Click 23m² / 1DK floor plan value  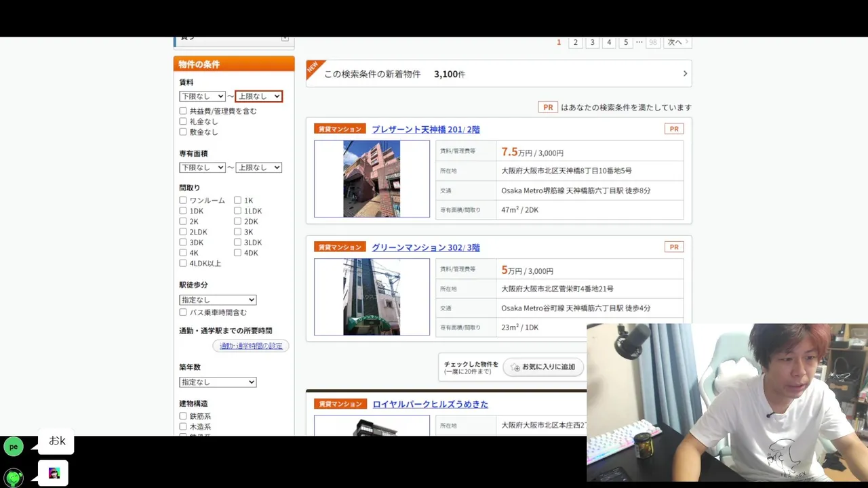click(x=519, y=327)
